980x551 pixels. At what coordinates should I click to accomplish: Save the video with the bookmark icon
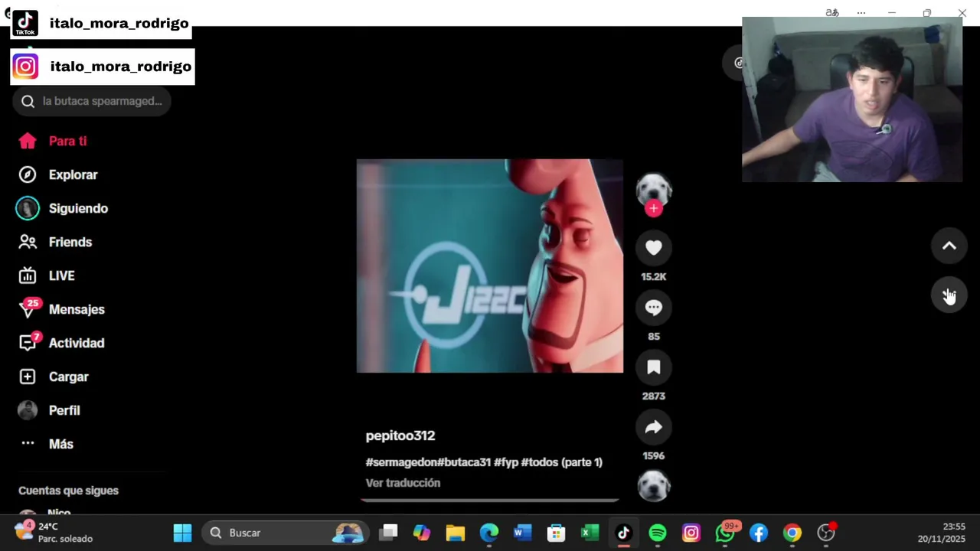click(654, 367)
